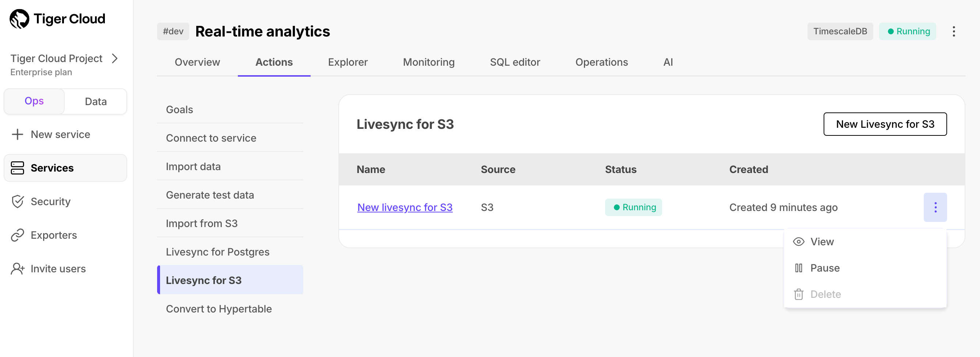The image size is (980, 357).
Task: Select Livesync for Postgres action
Action: point(230,252)
